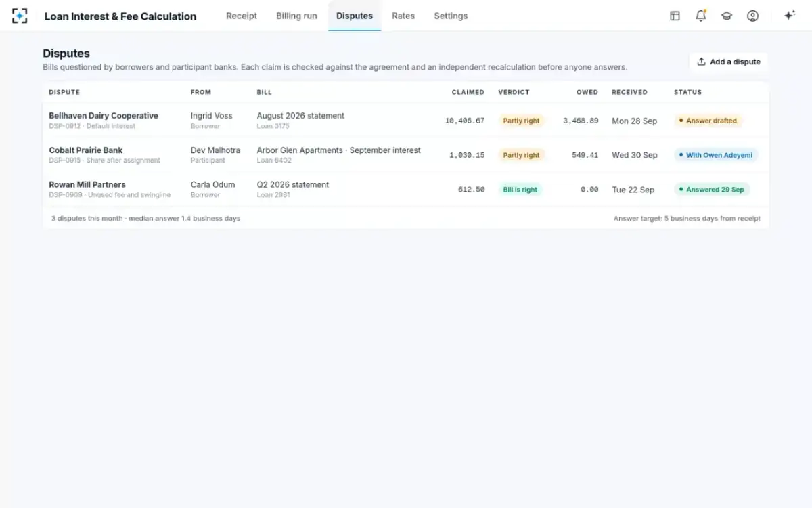Viewport: 812px width, 508px height.
Task: Open the notifications bell
Action: click(701, 16)
